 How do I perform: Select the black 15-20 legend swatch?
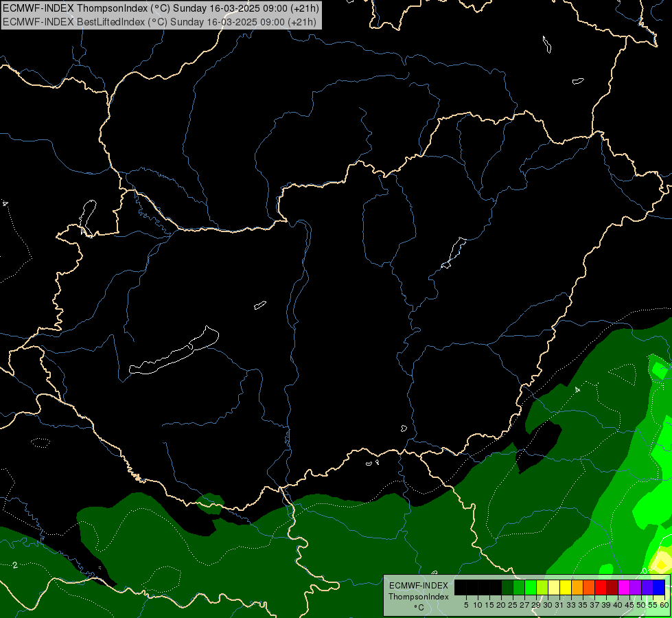coord(496,587)
